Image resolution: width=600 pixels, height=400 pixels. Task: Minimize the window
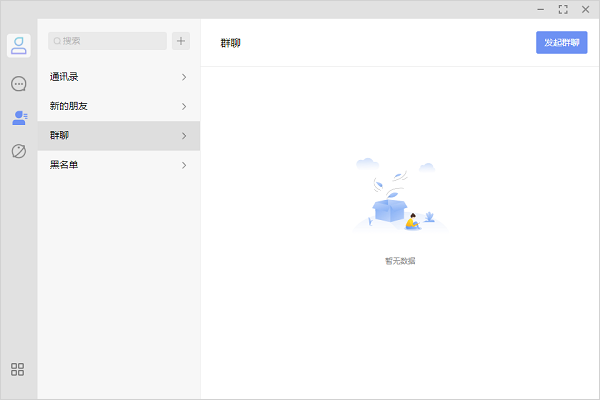[x=540, y=10]
